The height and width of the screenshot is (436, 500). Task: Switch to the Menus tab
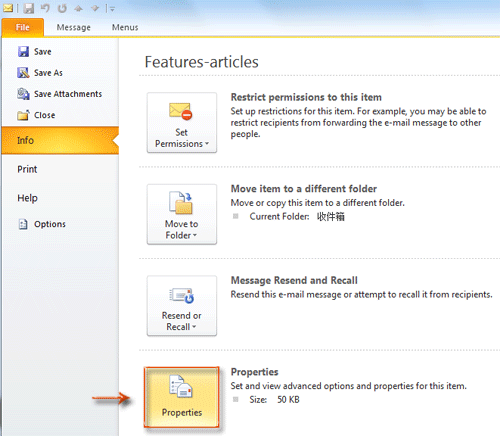[x=125, y=27]
